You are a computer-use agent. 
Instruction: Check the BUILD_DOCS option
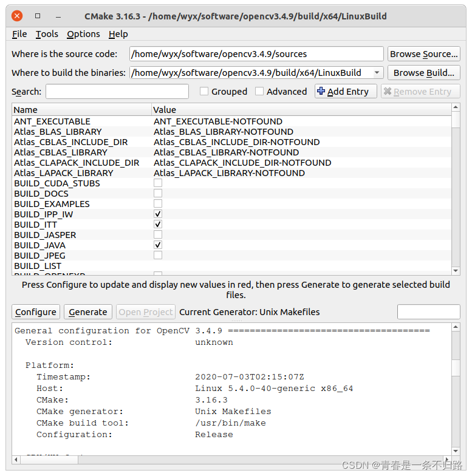158,194
